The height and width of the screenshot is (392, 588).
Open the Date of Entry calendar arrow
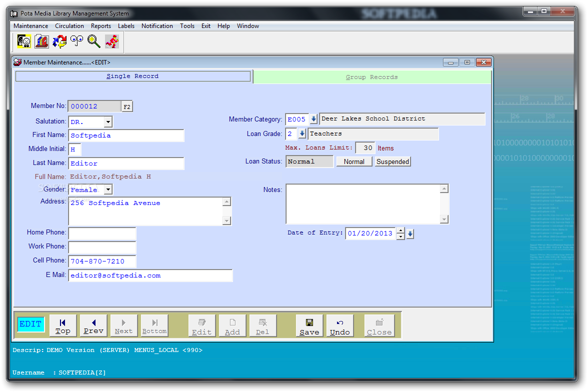pyautogui.click(x=410, y=233)
